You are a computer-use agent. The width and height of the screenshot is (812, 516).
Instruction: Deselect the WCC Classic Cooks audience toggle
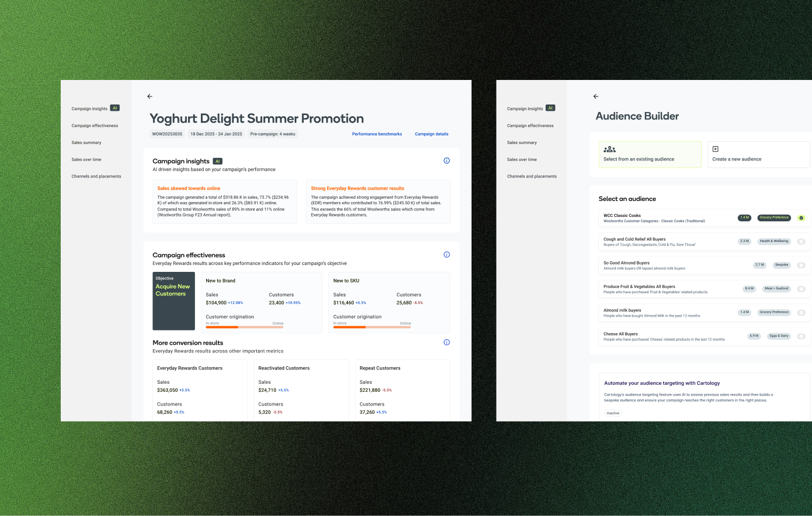pyautogui.click(x=801, y=217)
